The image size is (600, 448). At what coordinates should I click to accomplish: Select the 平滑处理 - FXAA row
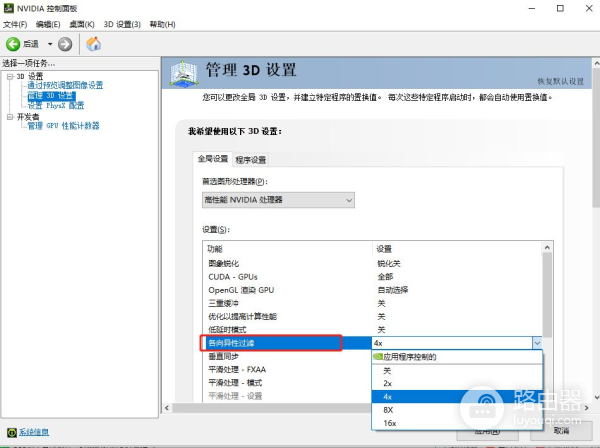pyautogui.click(x=287, y=370)
